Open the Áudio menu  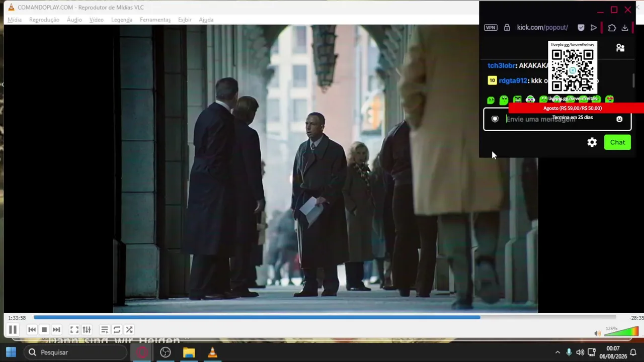click(74, 20)
